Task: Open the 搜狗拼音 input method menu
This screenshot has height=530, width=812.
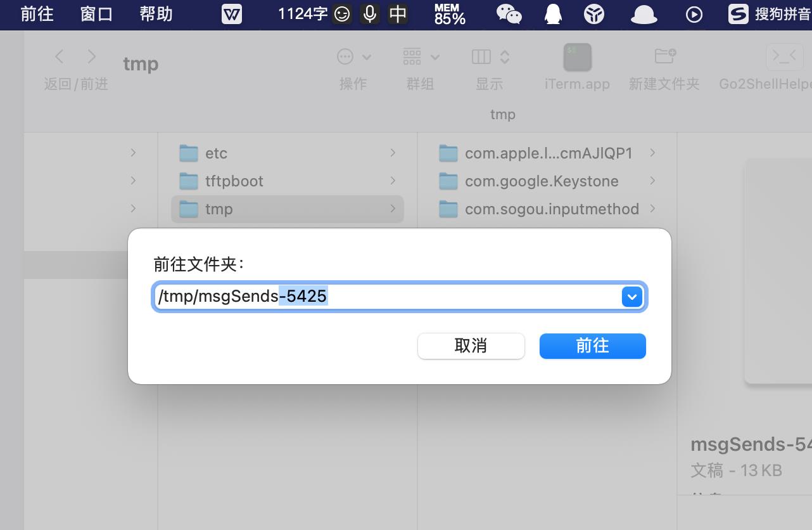Action: click(x=769, y=14)
